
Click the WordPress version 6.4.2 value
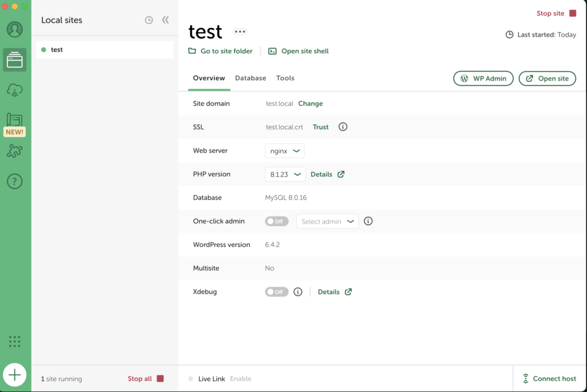pos(272,245)
